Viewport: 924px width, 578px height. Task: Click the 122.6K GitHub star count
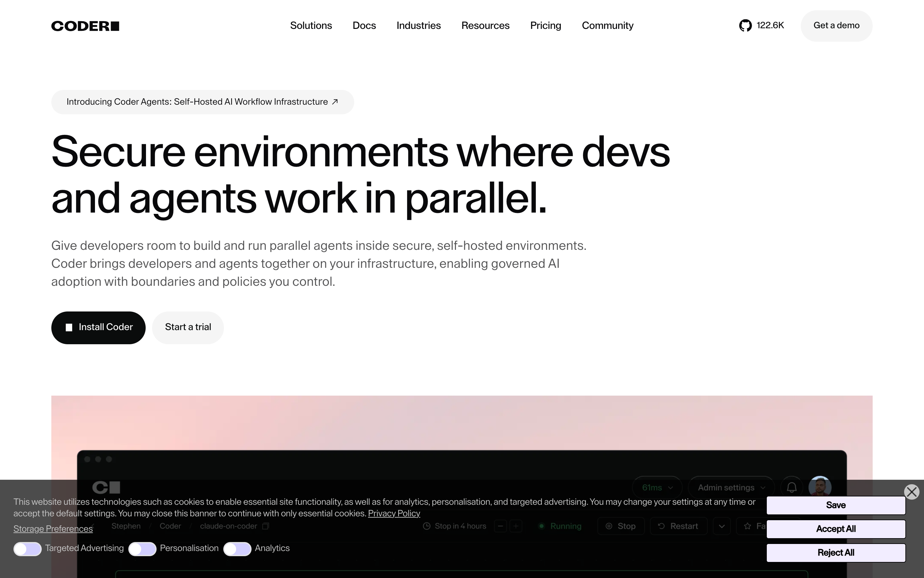770,26
